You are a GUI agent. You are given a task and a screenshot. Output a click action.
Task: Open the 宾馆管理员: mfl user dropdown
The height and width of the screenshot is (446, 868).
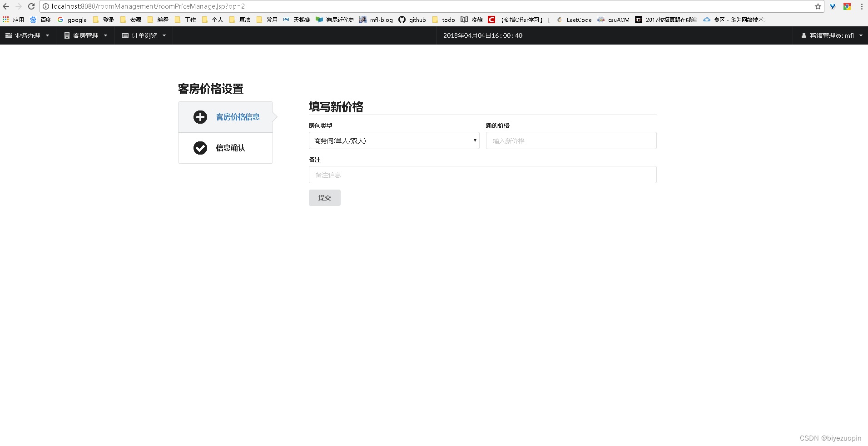click(831, 35)
